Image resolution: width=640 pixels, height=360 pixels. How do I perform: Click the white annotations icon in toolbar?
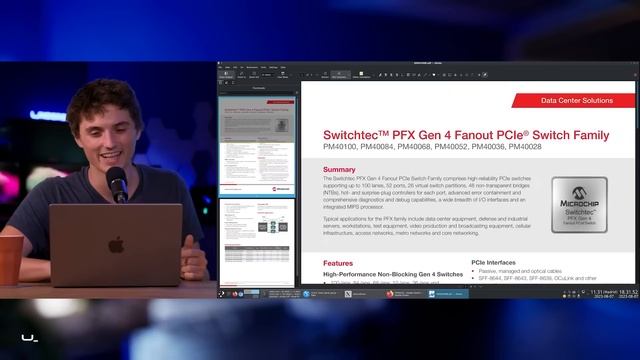coord(361,74)
